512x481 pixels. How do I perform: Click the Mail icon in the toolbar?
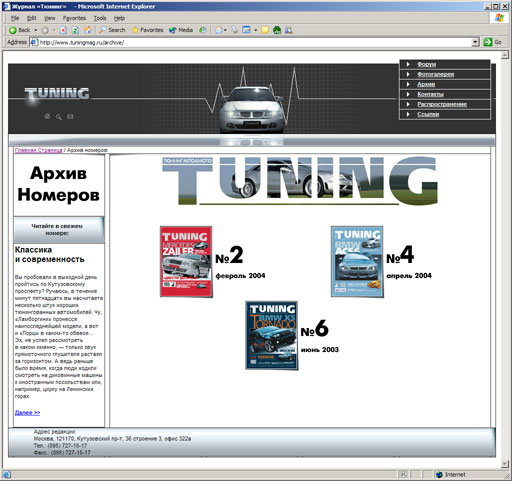219,30
